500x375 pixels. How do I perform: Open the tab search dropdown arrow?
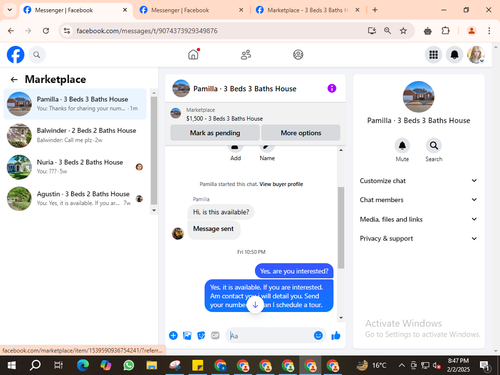coord(10,10)
